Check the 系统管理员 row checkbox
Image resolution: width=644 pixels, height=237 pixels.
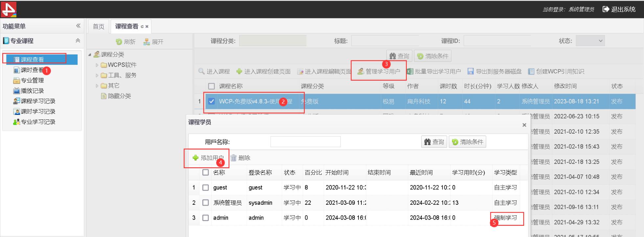click(x=206, y=203)
